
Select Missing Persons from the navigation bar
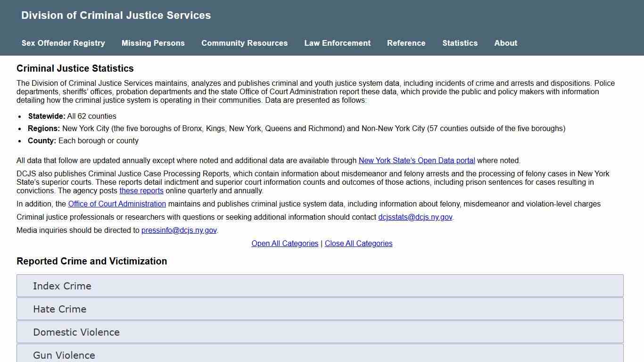coord(153,43)
